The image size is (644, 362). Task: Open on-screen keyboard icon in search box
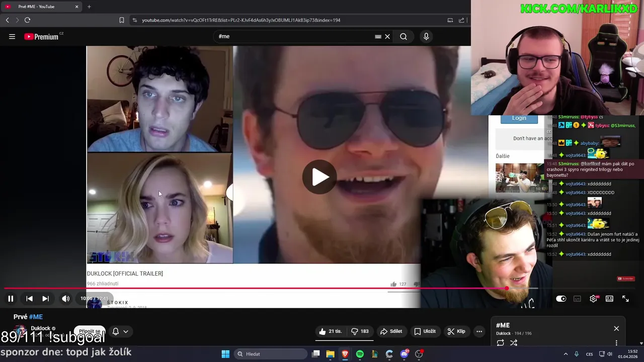click(x=378, y=36)
